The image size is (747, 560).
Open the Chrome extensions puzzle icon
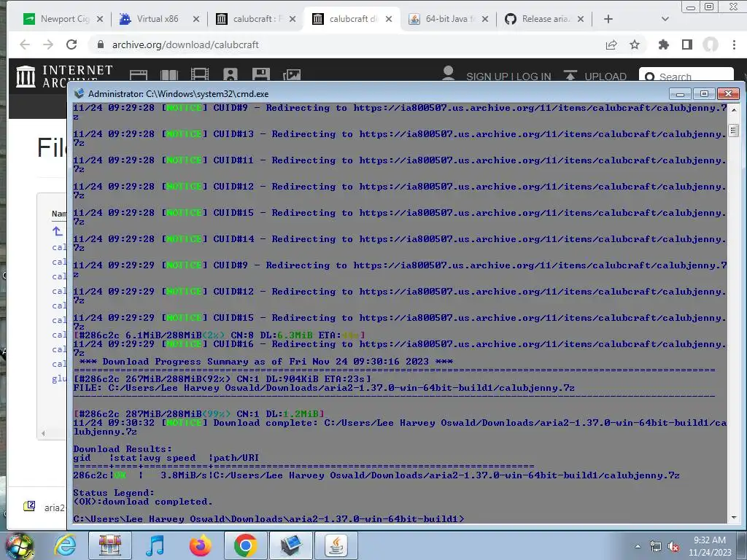(x=663, y=44)
